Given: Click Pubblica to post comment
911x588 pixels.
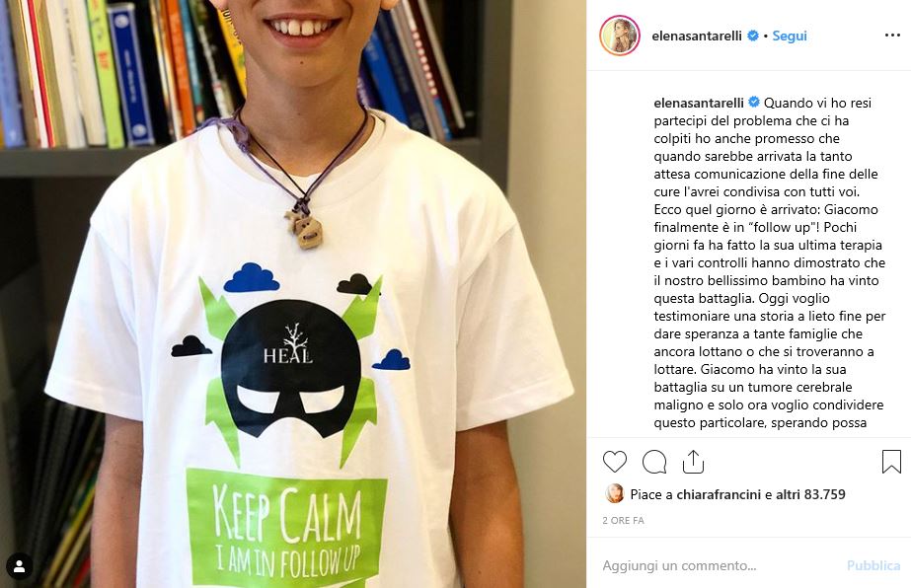Looking at the screenshot, I should coord(873,565).
